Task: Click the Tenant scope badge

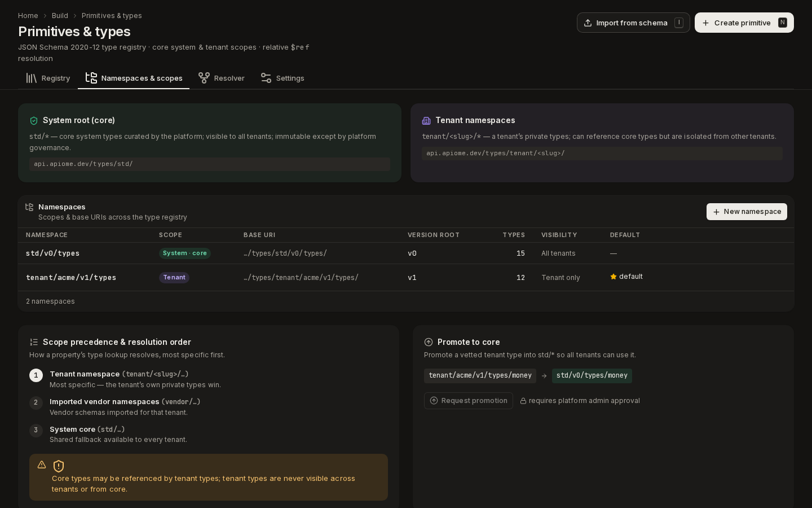Action: [174, 278]
